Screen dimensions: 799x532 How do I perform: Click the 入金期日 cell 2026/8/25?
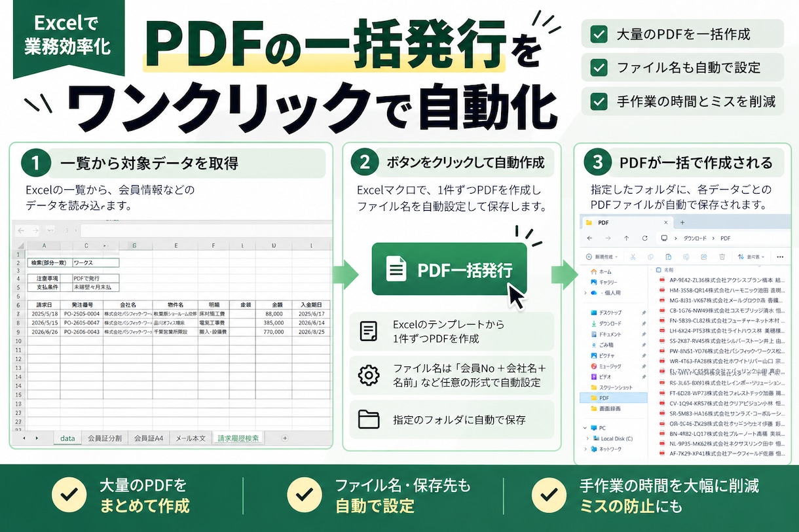tap(310, 332)
